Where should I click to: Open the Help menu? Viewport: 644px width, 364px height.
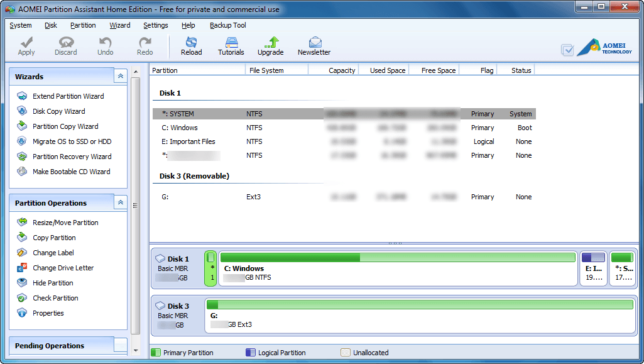pos(188,25)
